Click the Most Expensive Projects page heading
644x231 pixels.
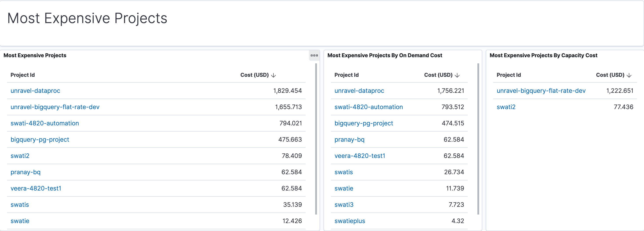[x=87, y=18]
